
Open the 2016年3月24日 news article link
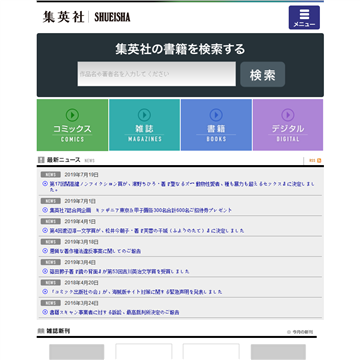pyautogui.click(x=114, y=313)
